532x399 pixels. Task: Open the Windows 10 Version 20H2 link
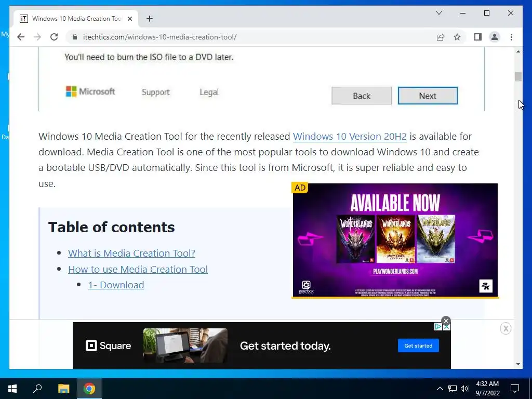[350, 137]
